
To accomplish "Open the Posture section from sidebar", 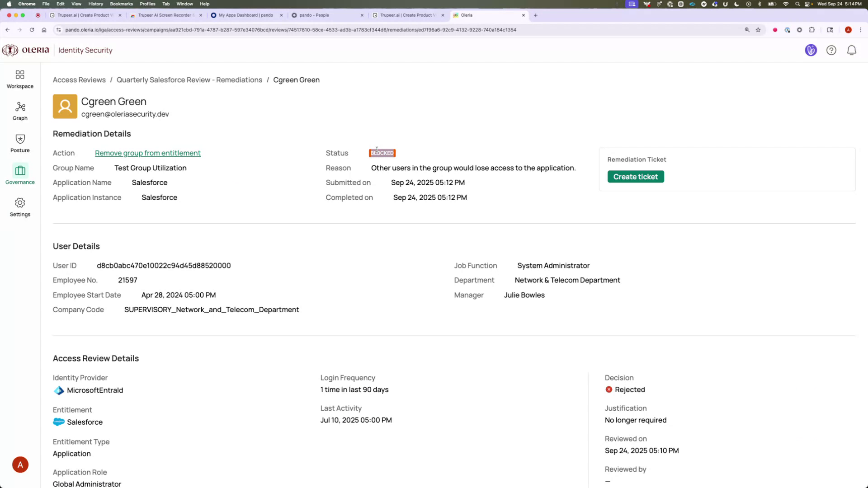I will click(19, 143).
